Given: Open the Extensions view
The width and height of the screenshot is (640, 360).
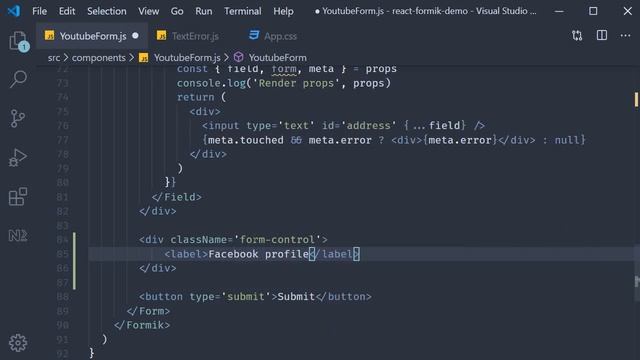Looking at the screenshot, I should (x=18, y=197).
